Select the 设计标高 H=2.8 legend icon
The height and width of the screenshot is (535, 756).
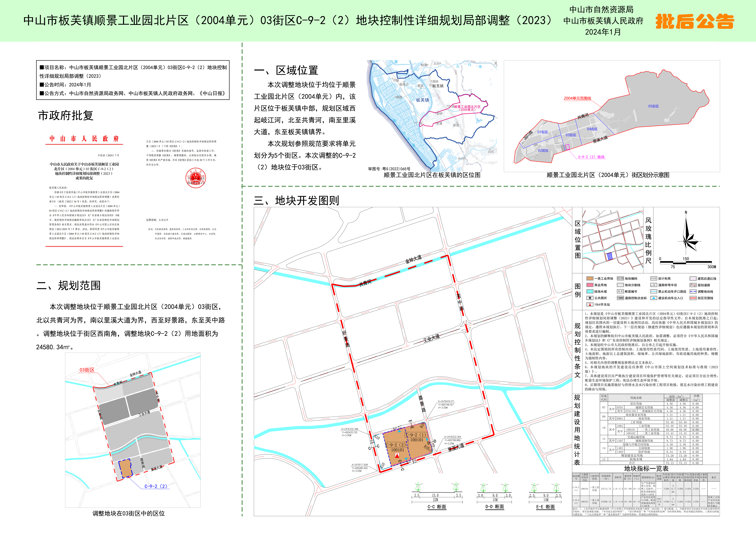654,278
